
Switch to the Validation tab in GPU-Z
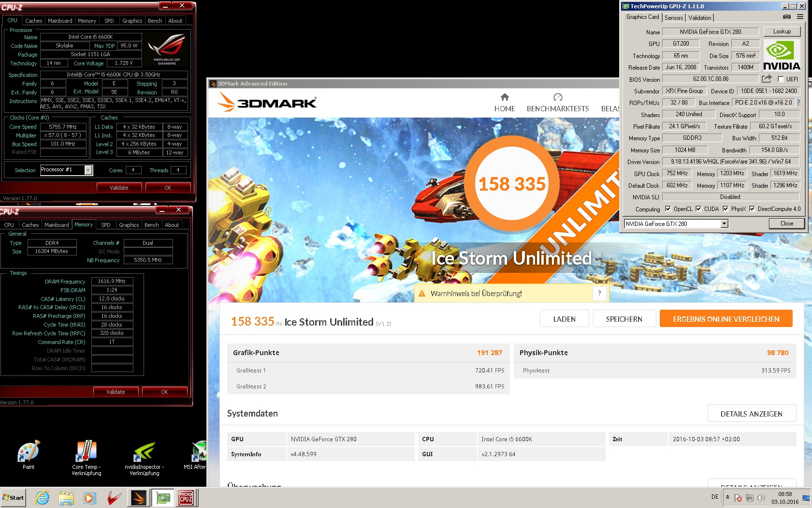coord(700,18)
